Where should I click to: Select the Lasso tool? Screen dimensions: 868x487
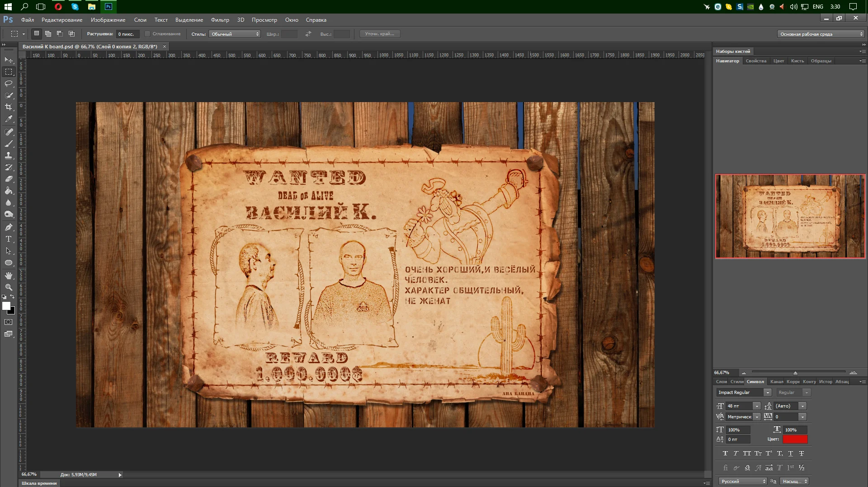pyautogui.click(x=9, y=84)
